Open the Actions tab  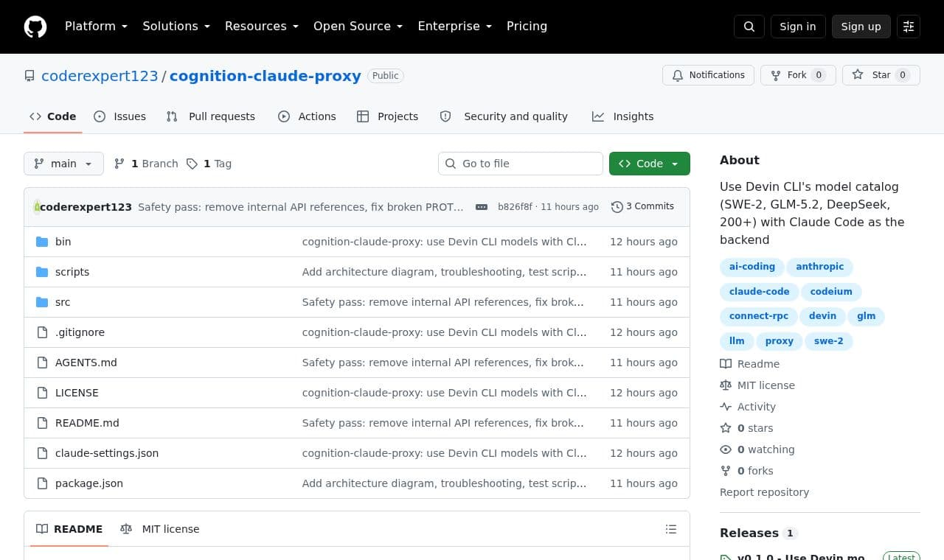tap(307, 116)
